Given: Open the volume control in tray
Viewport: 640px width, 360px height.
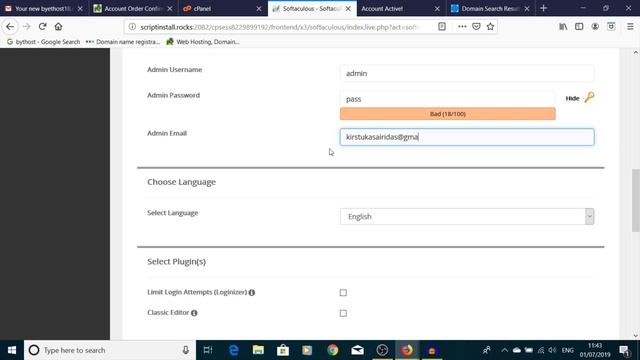Looking at the screenshot, I should tap(552, 350).
